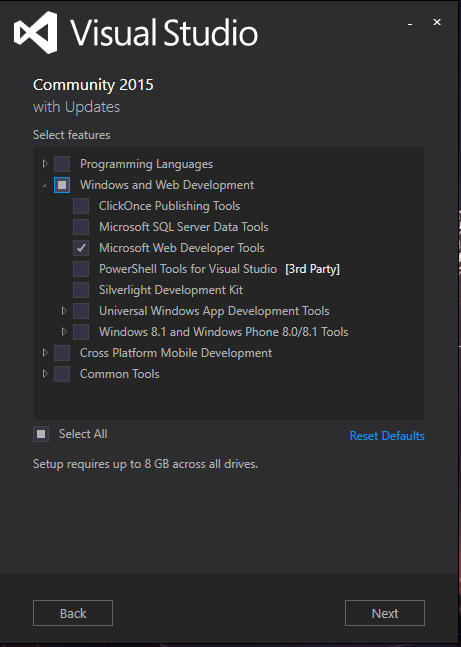Image resolution: width=461 pixels, height=647 pixels.
Task: Go back with the Back button
Action: [x=73, y=613]
